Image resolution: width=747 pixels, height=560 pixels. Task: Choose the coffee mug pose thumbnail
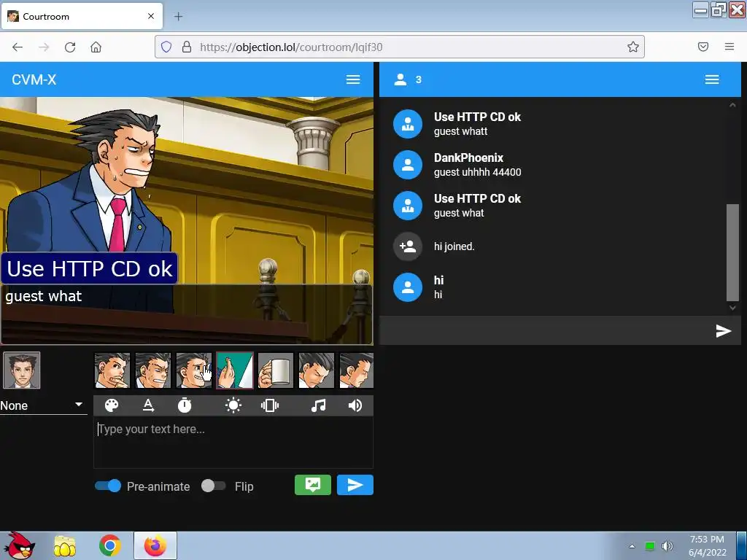tap(276, 370)
